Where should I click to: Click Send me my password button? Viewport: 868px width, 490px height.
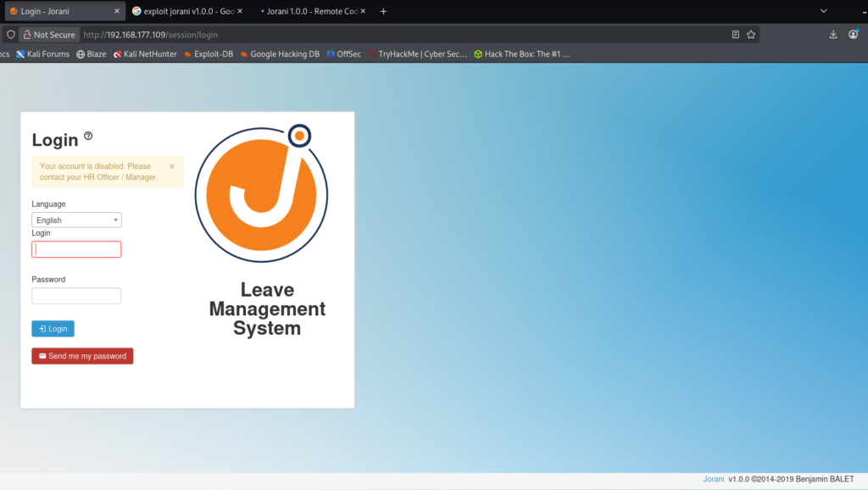click(82, 356)
